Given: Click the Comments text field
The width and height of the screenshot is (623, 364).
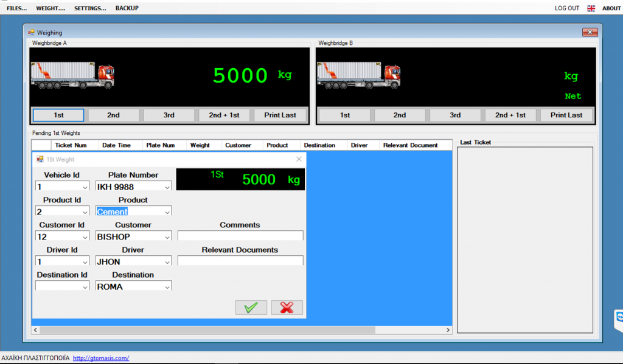Looking at the screenshot, I should pos(240,236).
